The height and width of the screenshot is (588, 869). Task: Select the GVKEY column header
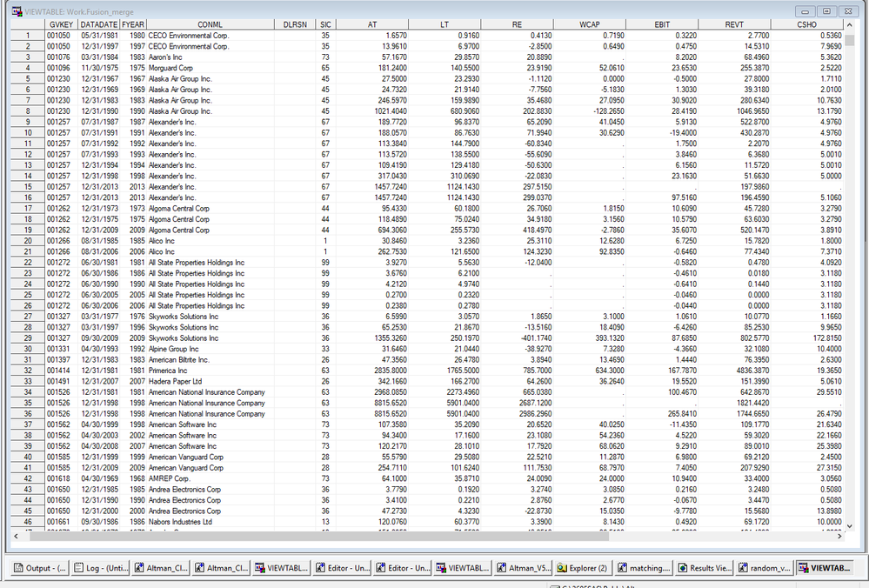[61, 24]
